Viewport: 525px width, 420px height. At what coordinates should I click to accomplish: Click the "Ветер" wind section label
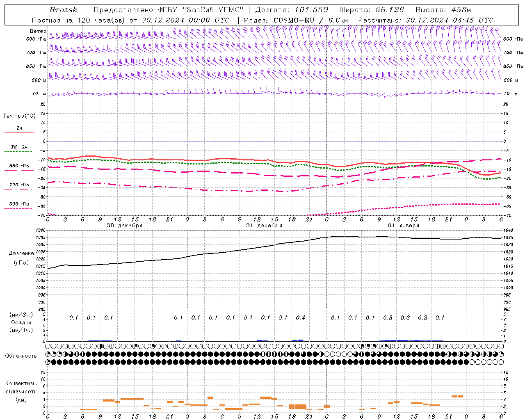click(x=38, y=31)
